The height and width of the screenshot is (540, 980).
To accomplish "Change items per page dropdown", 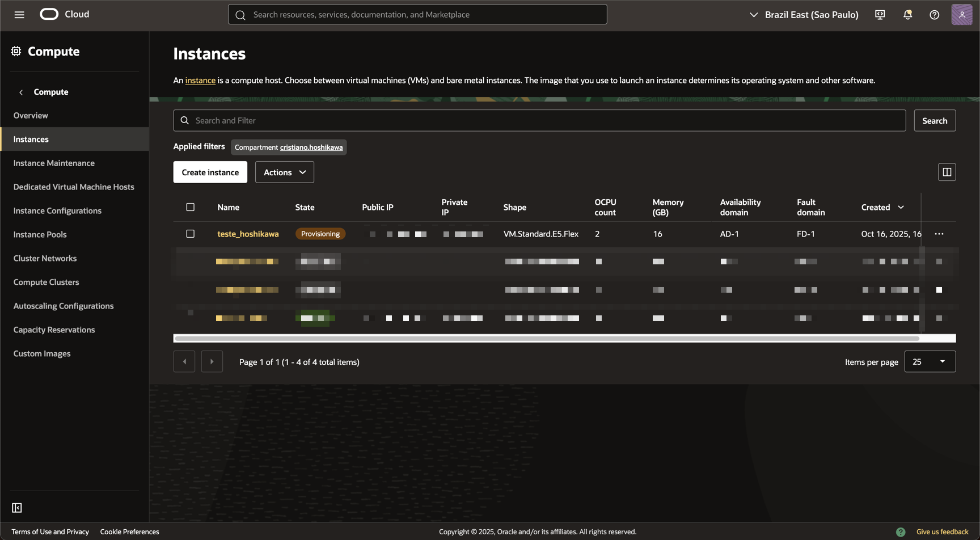I will click(x=930, y=361).
